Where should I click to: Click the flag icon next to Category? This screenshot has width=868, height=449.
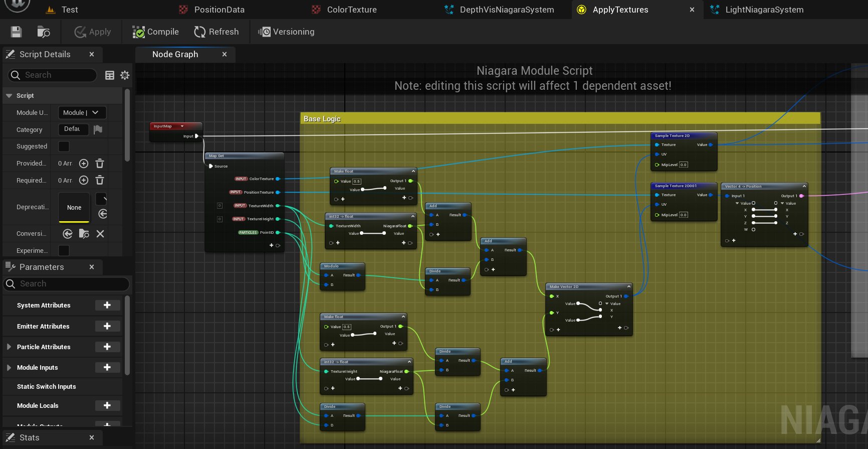[x=98, y=129]
